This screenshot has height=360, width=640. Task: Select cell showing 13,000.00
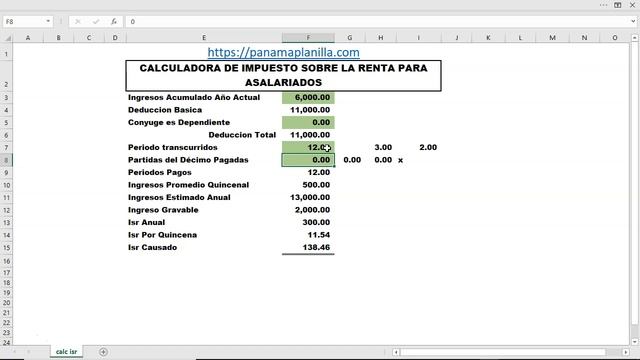(x=308, y=197)
